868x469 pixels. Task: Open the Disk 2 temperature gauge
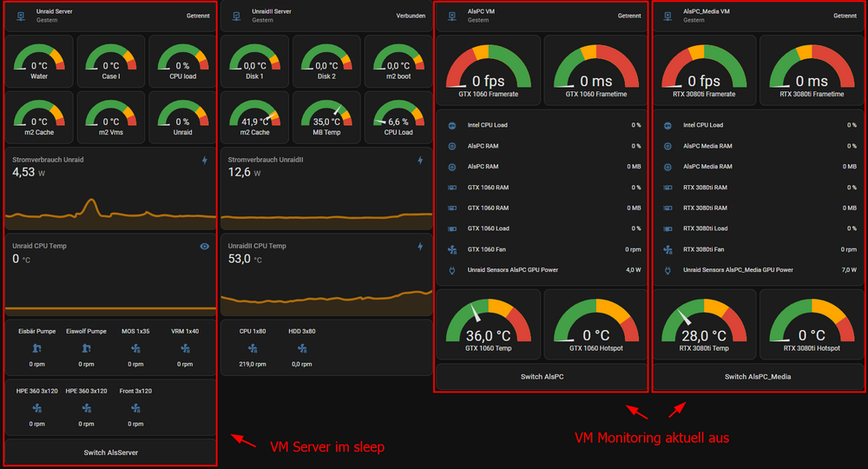point(326,62)
